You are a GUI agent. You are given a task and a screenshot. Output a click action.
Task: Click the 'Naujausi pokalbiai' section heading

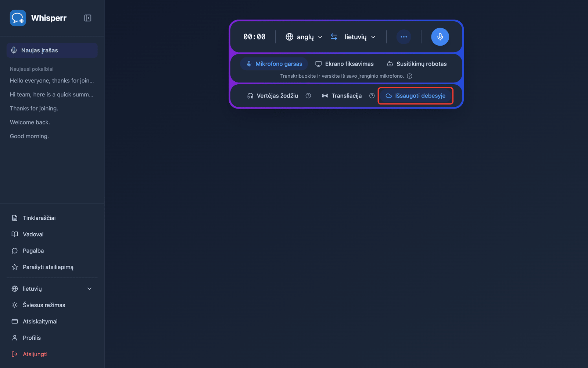tap(32, 69)
